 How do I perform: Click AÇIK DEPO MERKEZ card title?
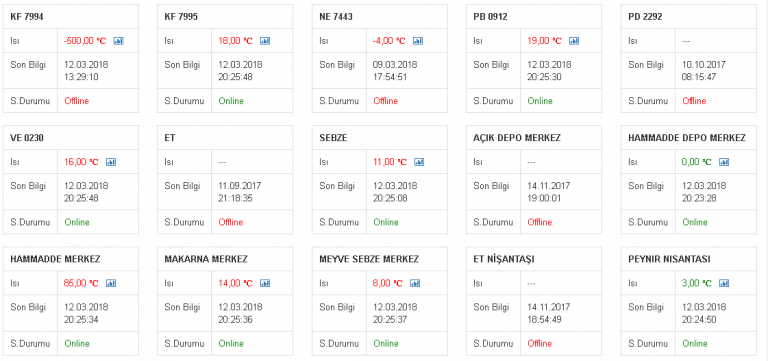517,138
